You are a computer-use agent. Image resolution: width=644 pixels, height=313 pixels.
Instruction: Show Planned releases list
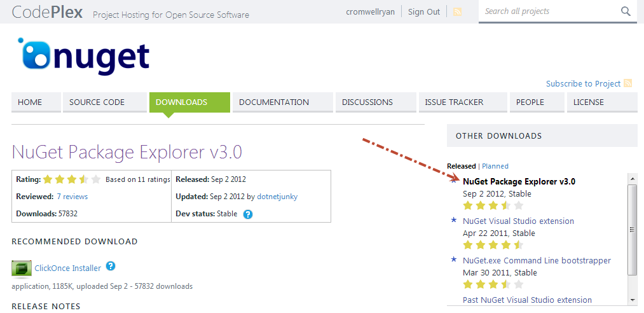(495, 166)
